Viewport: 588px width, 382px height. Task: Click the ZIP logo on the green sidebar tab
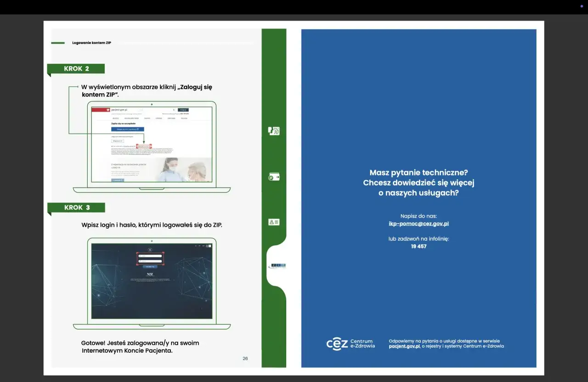277,266
